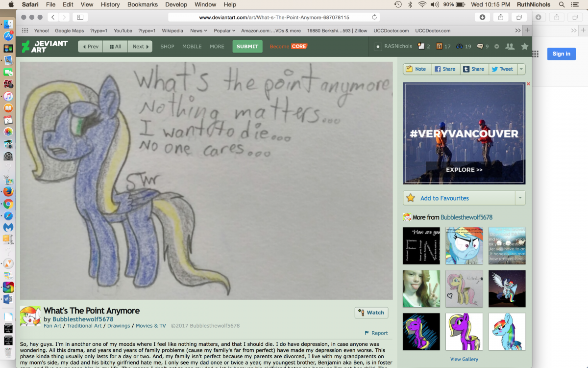Expand more share options arrow next to Tweet
588x368 pixels.
point(521,69)
